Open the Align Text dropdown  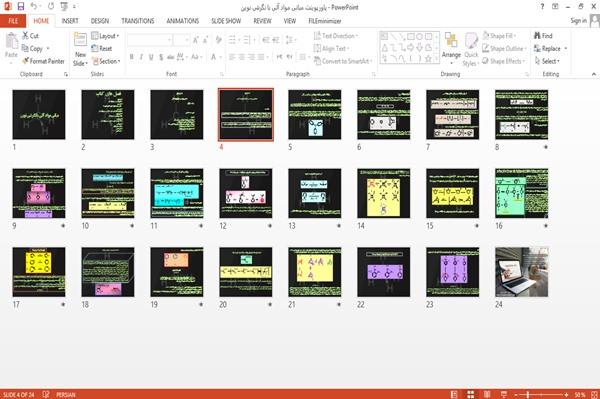coord(332,48)
